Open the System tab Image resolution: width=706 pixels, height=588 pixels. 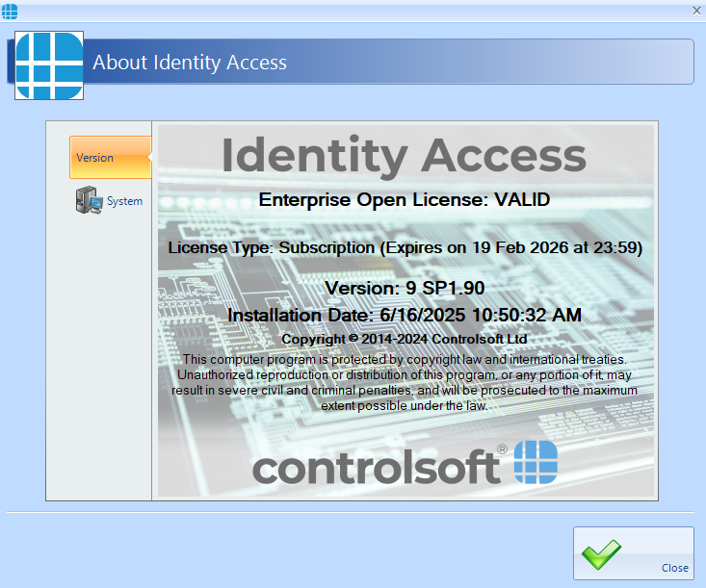tap(110, 200)
